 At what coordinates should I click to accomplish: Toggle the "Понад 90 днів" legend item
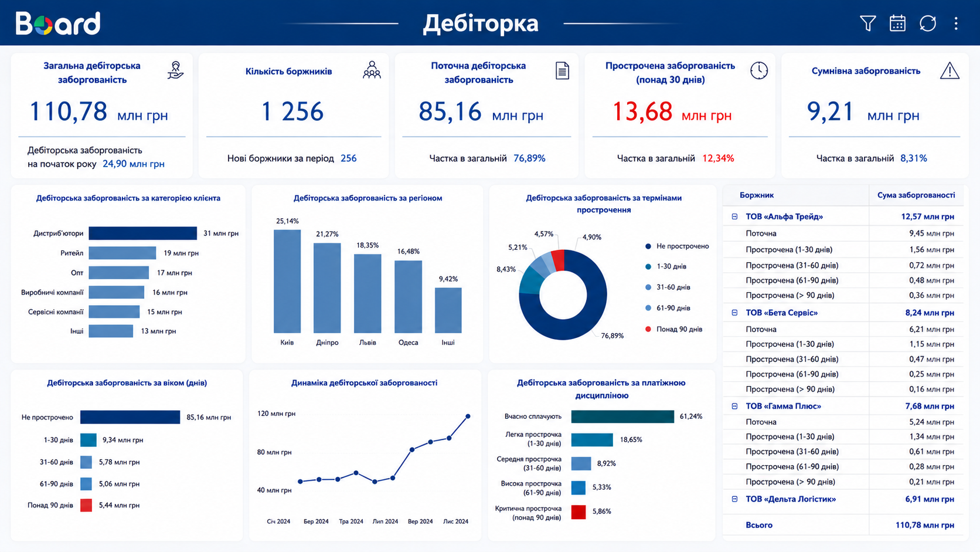click(673, 329)
